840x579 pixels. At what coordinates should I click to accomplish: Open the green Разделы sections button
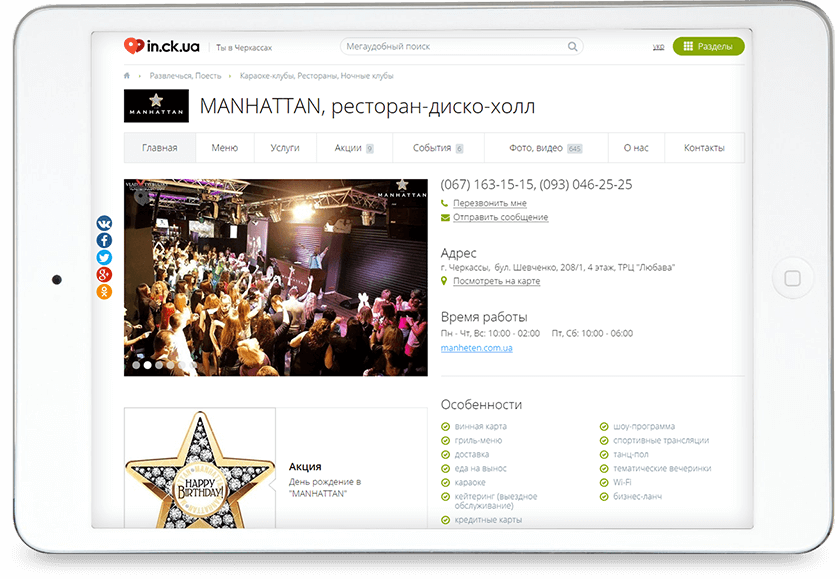pyautogui.click(x=708, y=46)
